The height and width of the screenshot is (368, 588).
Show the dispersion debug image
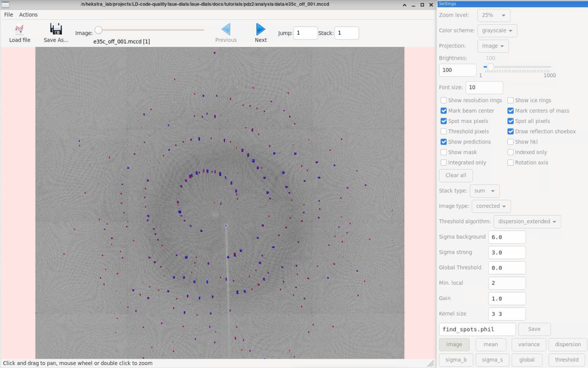568,345
